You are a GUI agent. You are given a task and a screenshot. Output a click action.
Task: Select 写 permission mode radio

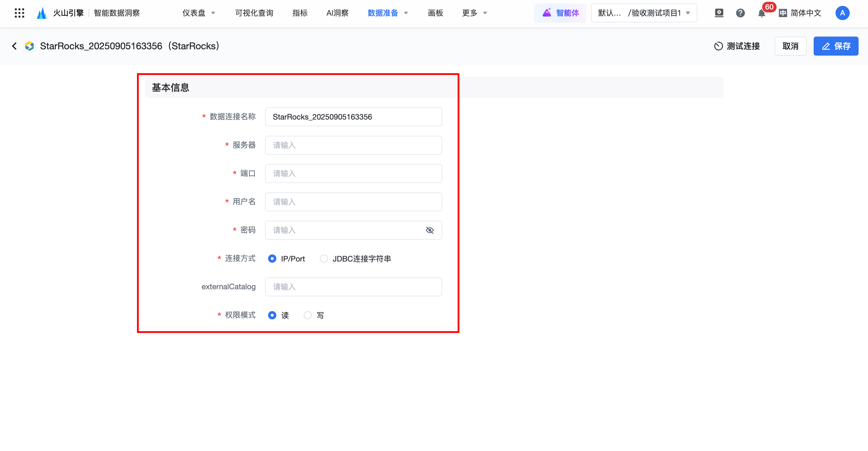coord(308,315)
